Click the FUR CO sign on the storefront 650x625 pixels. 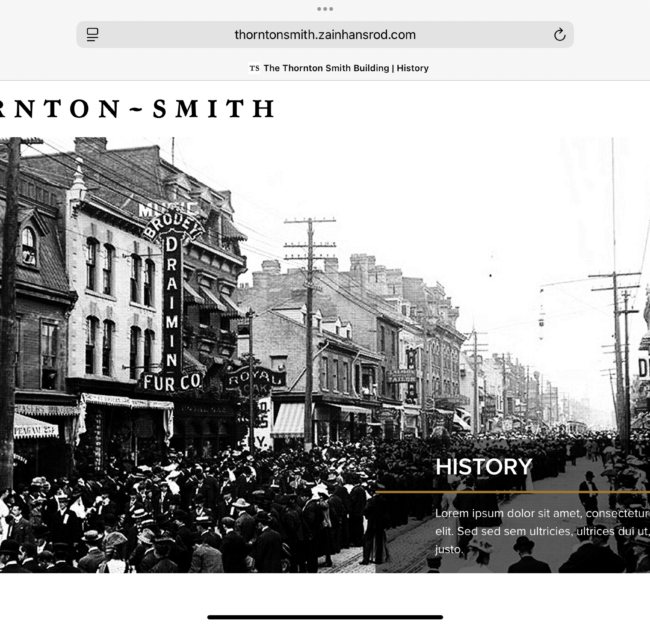point(172,382)
